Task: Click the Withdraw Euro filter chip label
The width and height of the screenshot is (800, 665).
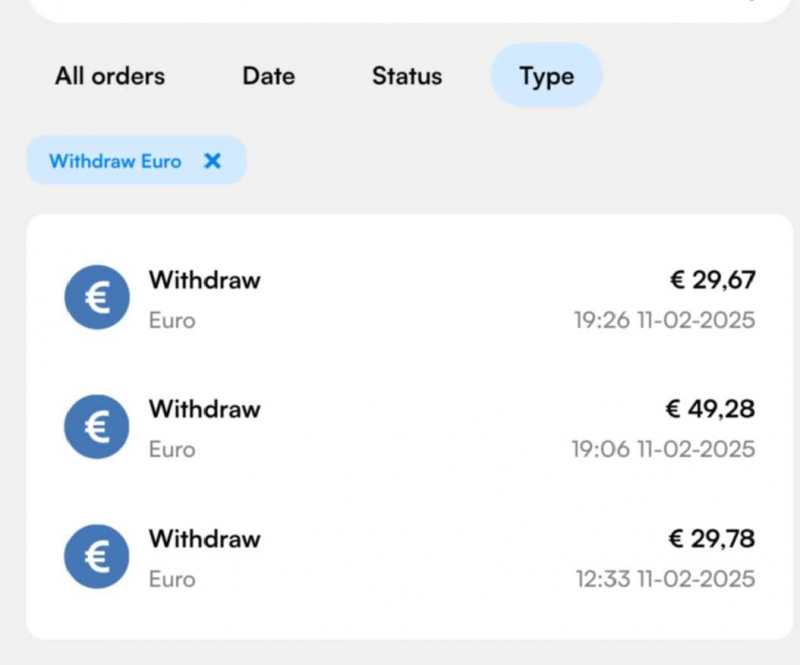Action: (x=115, y=161)
